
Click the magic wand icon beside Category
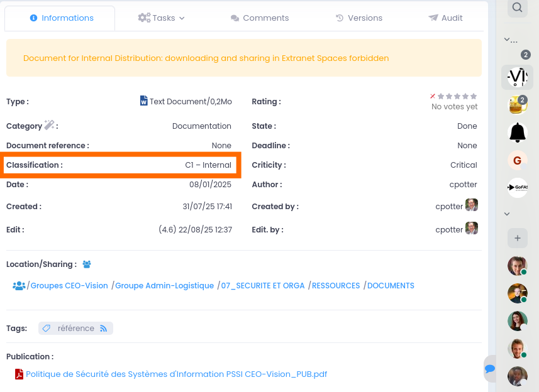coord(49,126)
